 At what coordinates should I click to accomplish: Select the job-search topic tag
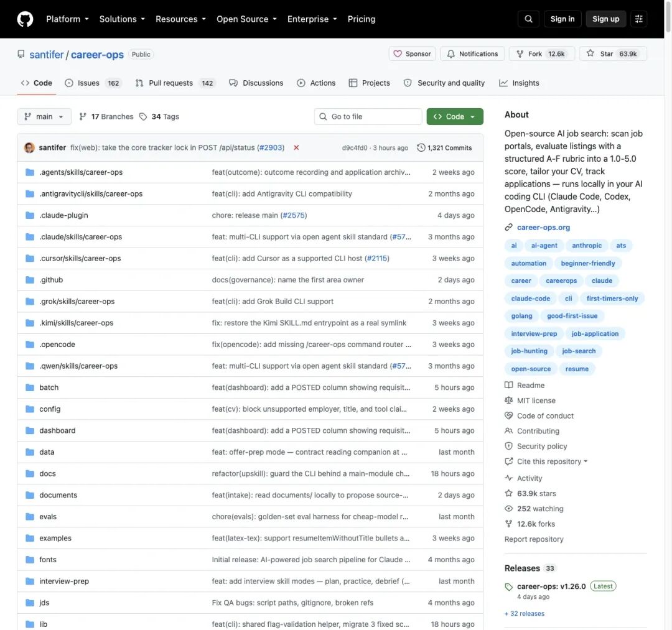579,351
